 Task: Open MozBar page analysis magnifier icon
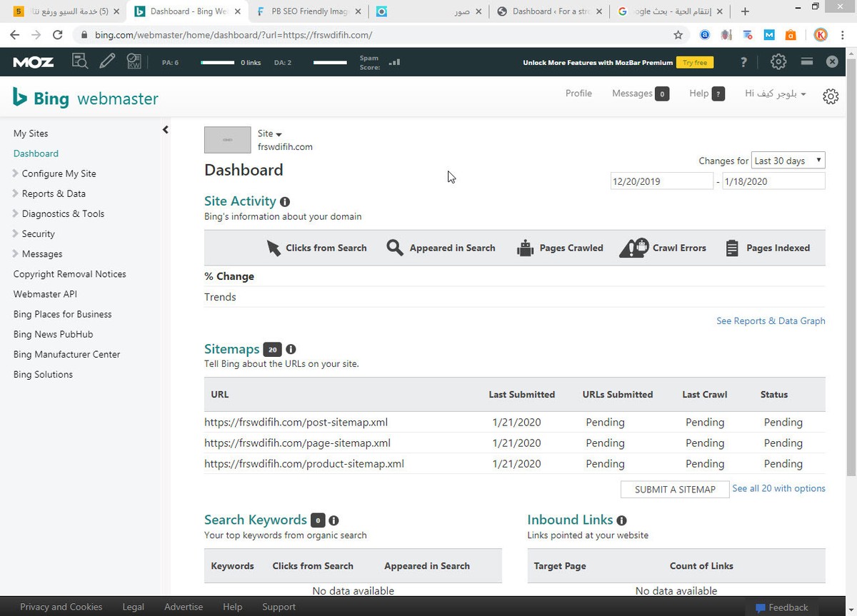[80, 62]
